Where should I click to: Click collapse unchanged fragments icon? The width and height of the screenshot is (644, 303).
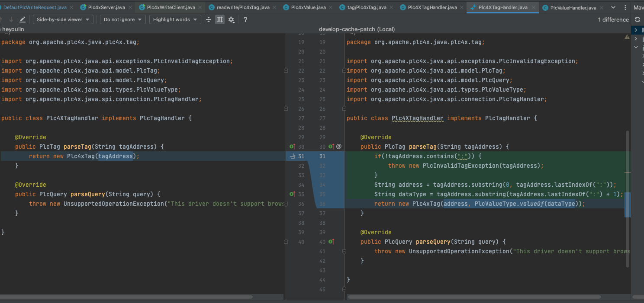(209, 19)
